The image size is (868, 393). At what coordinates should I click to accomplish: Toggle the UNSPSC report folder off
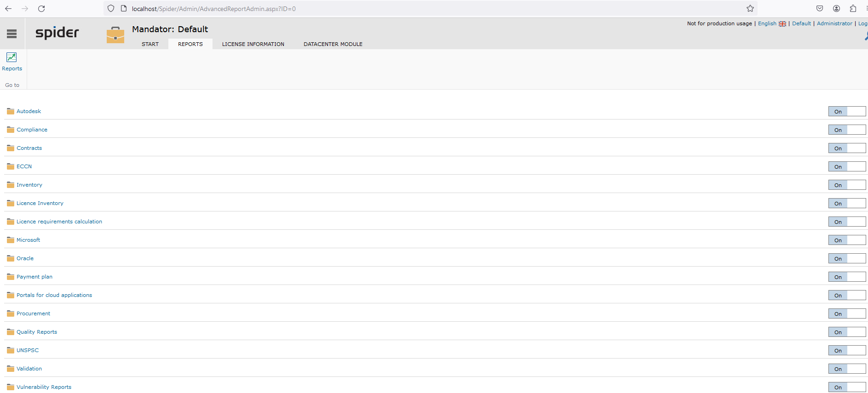click(x=847, y=350)
